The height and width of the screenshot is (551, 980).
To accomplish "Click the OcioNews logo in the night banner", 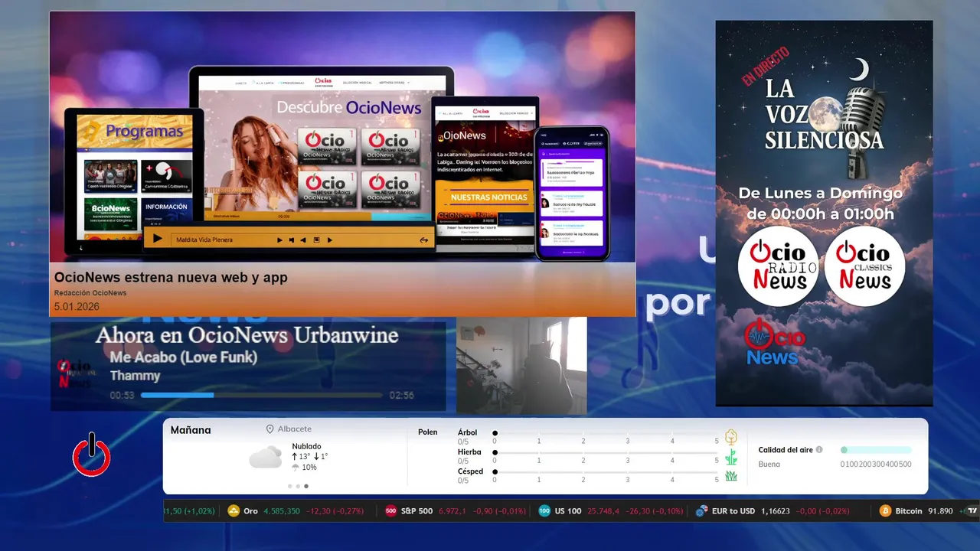I will point(774,342).
